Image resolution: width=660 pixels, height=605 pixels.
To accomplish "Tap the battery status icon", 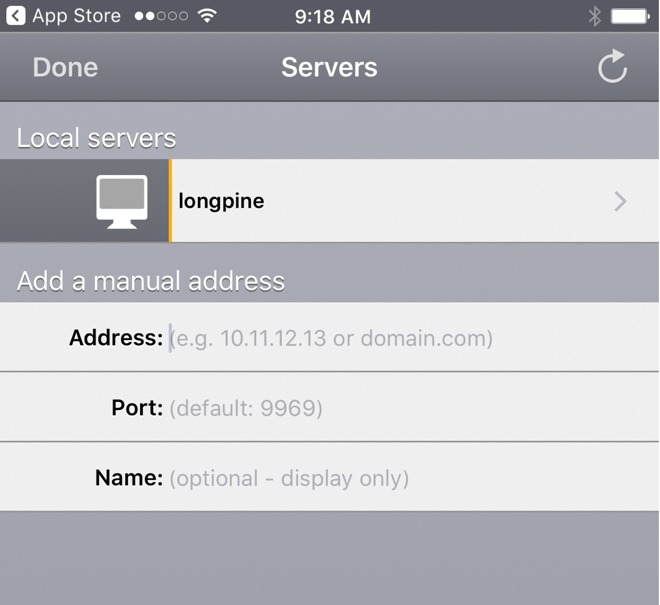I will coord(630,16).
